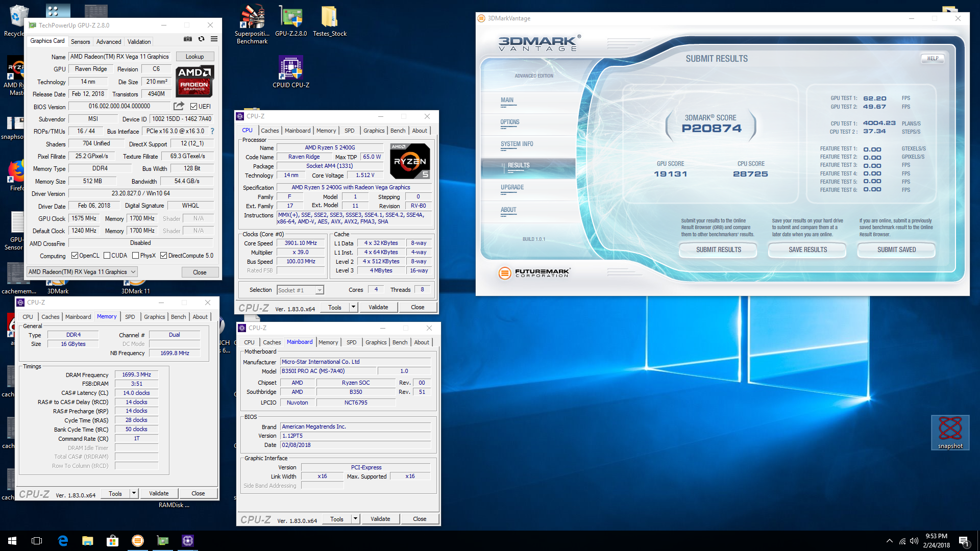This screenshot has height=551, width=980.
Task: Click the HELP button in 3DMark Vantage
Action: coord(933,59)
